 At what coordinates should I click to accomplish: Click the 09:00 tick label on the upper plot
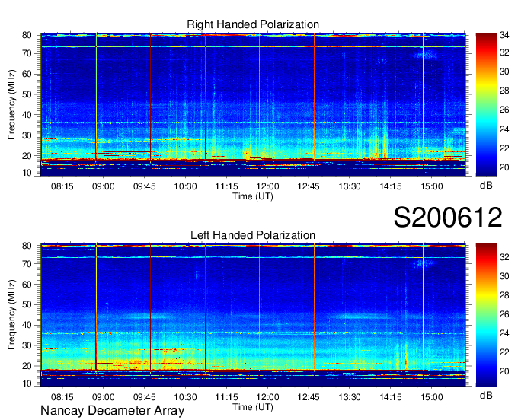pos(103,186)
